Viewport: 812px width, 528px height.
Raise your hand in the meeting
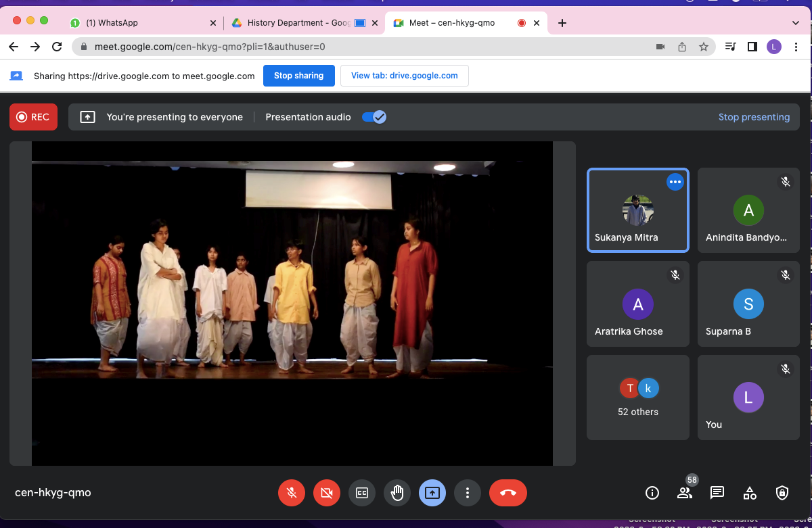pos(397,493)
